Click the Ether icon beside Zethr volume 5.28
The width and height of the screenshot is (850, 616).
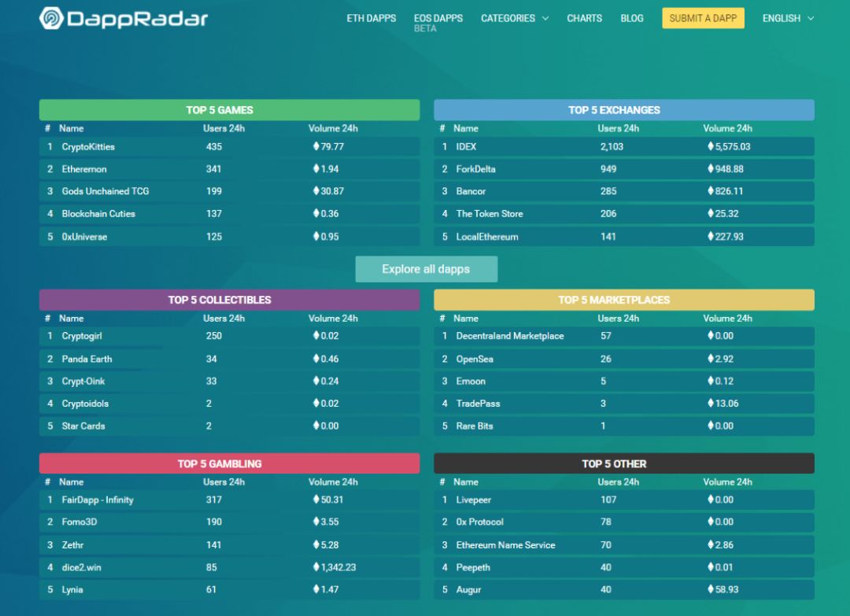click(x=316, y=545)
